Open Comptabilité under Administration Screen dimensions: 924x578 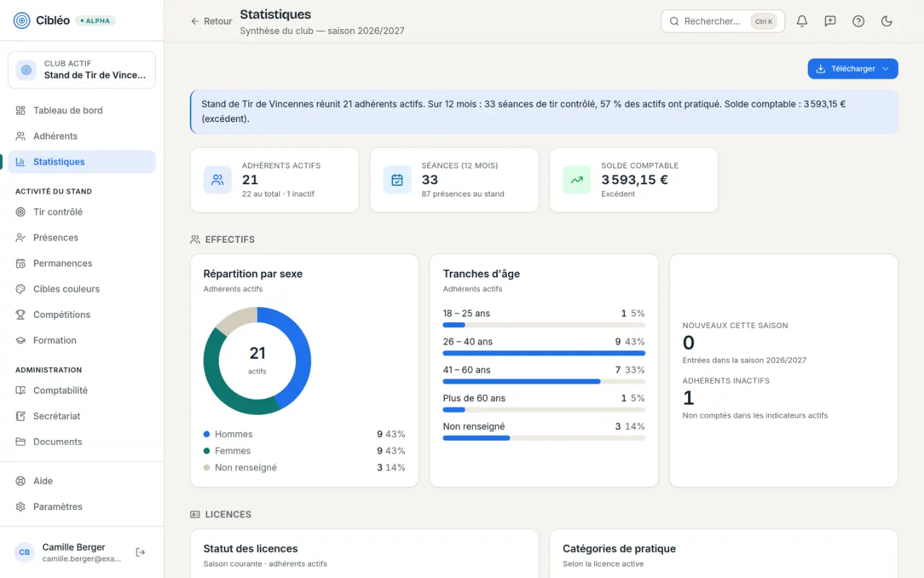coord(82,390)
